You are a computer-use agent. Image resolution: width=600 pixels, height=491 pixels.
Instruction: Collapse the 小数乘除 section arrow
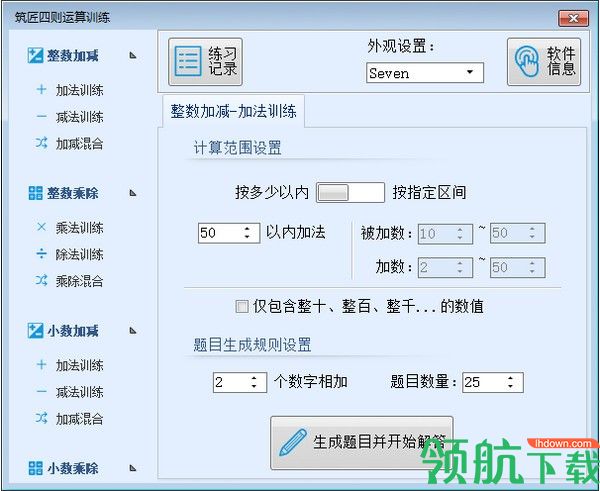coord(133,468)
